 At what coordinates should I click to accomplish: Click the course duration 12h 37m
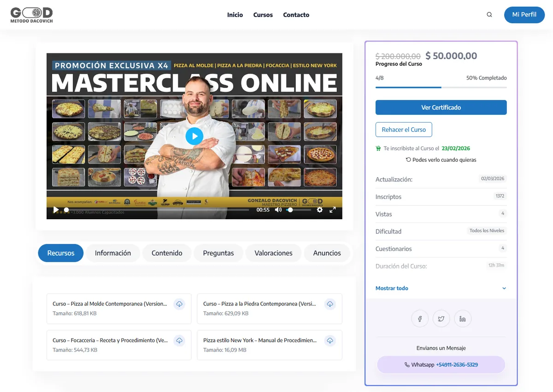pos(496,265)
